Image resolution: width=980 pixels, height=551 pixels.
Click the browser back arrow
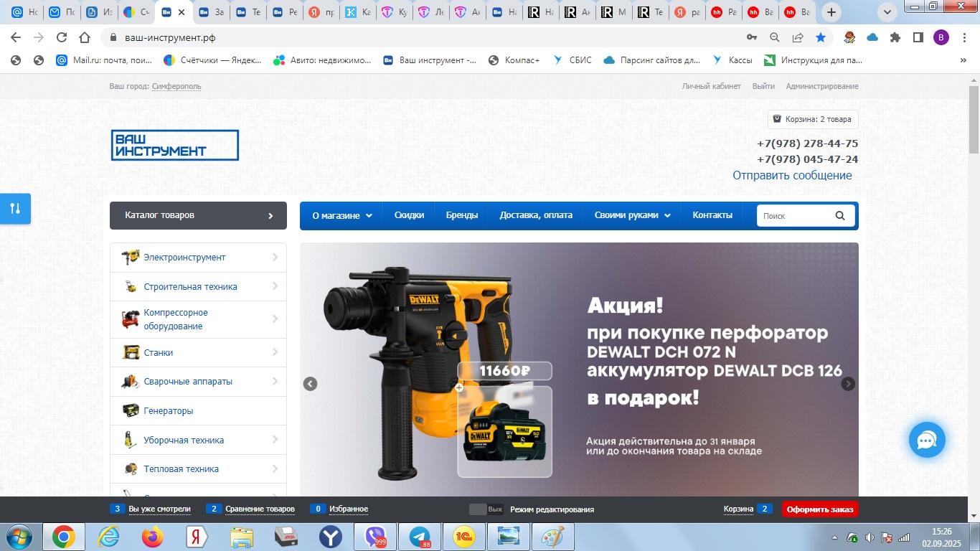coord(16,37)
